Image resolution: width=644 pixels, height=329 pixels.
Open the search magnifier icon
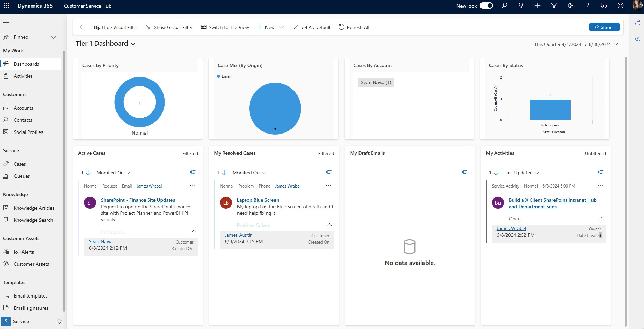point(504,6)
